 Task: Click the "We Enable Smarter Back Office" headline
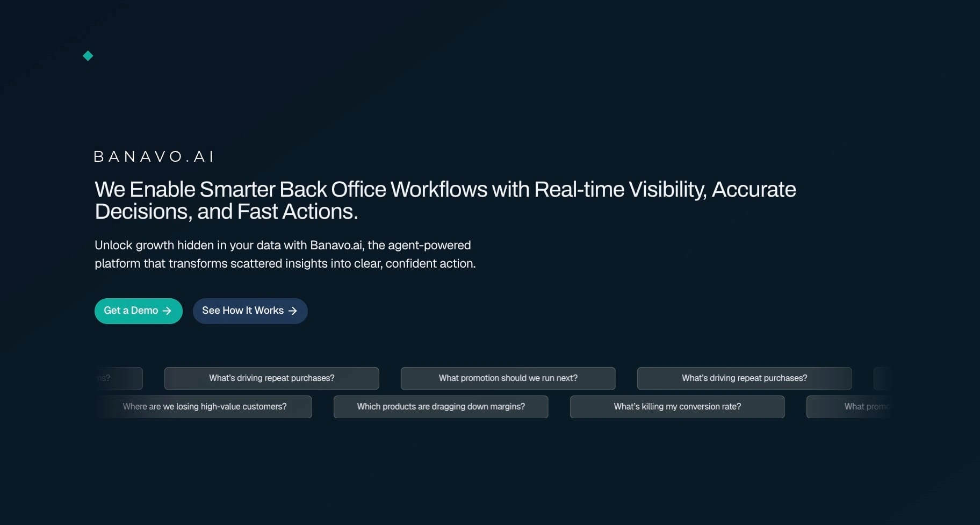point(445,200)
